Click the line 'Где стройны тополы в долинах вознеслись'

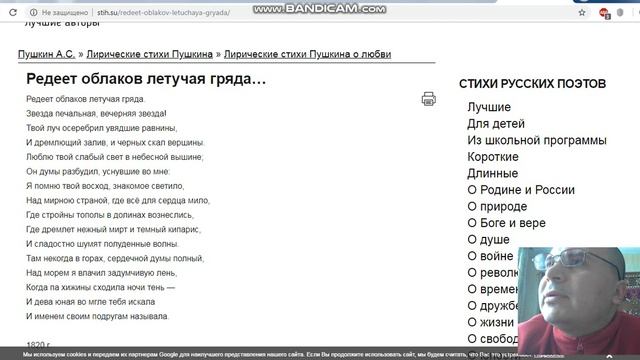110,215
